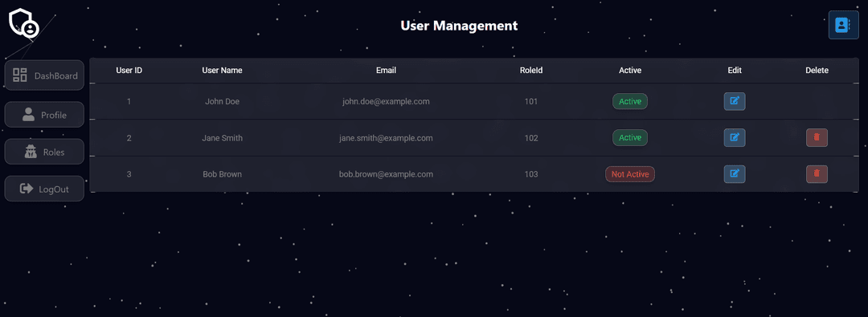Select LogOut in the sidebar
Viewport: 868px width, 317px height.
tap(44, 189)
